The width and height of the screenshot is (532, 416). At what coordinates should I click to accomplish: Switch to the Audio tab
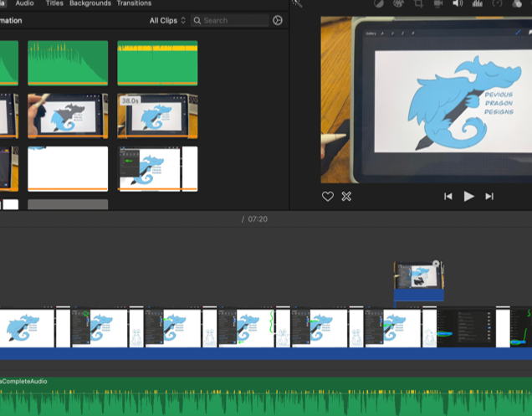(25, 3)
